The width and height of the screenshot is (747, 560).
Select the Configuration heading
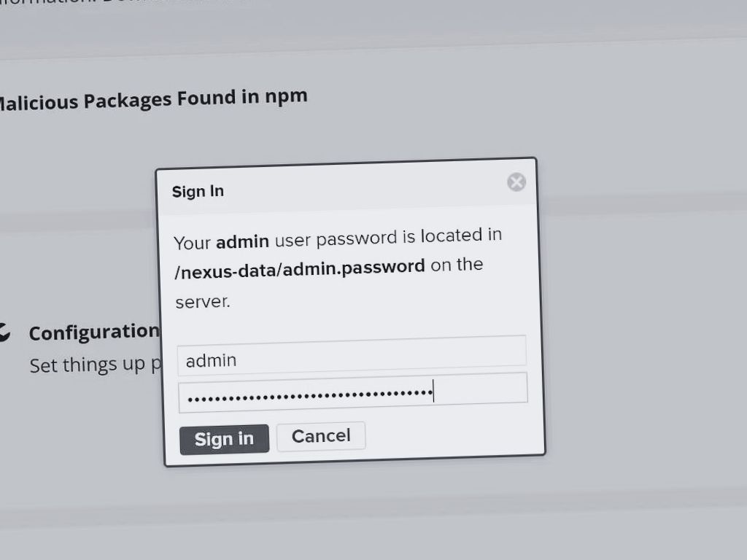[93, 332]
